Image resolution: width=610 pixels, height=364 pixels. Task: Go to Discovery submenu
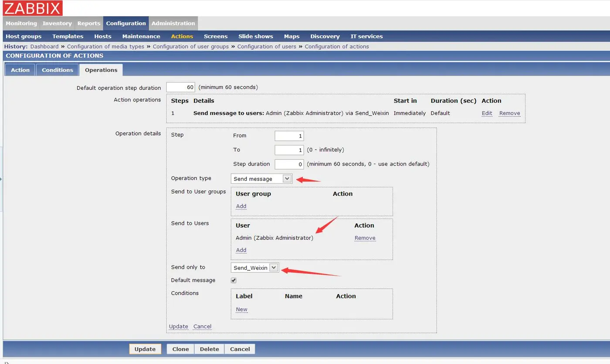325,36
